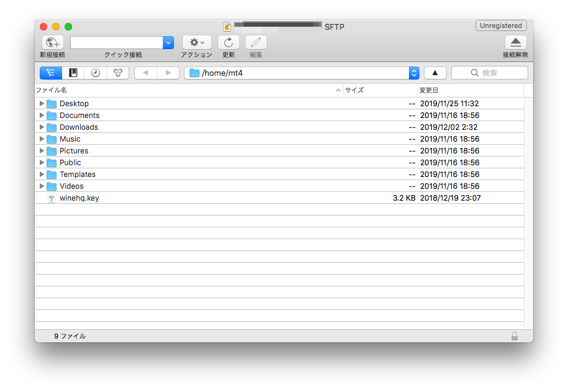This screenshot has height=392, width=568.
Task: Go forward to the next folder
Action: [168, 73]
